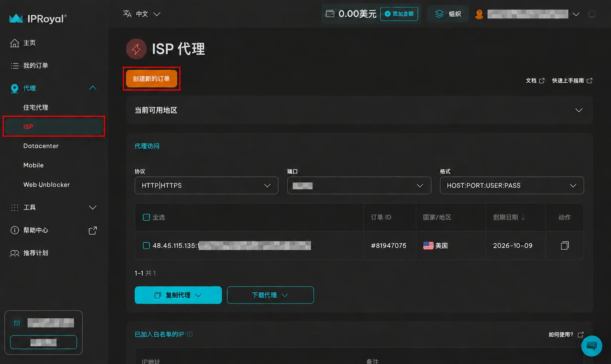Click the tools grid icon
The width and height of the screenshot is (611, 364).
click(x=15, y=208)
